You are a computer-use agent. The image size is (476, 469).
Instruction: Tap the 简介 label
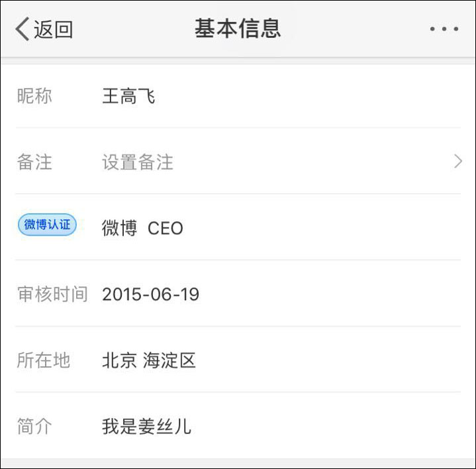[x=34, y=426]
